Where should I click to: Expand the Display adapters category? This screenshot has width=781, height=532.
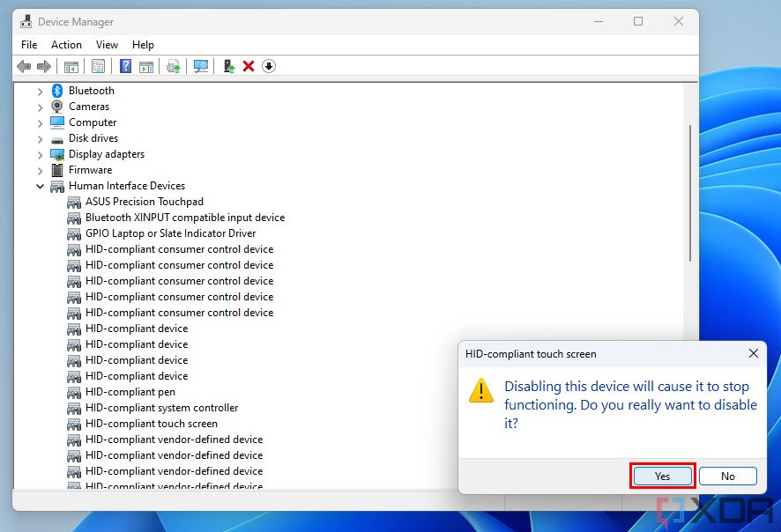40,154
